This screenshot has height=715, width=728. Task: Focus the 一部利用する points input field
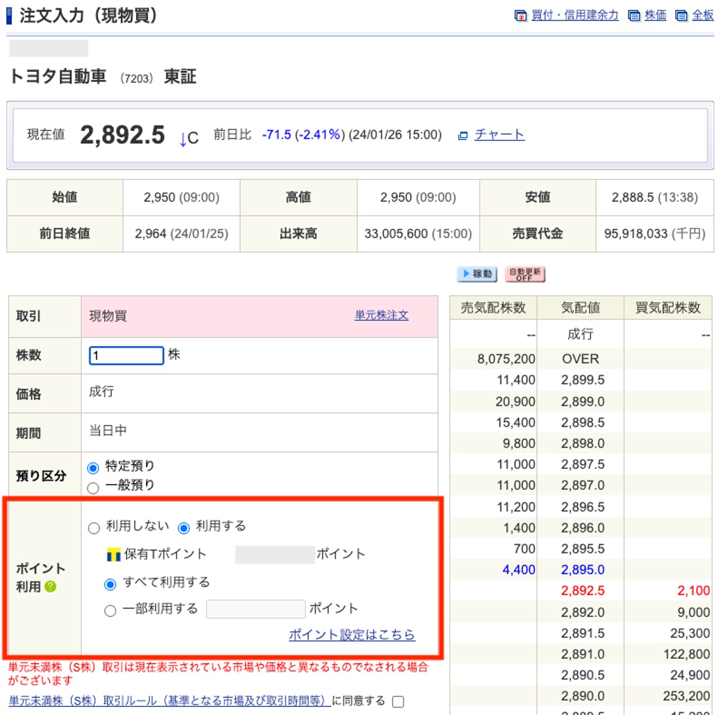tap(256, 609)
